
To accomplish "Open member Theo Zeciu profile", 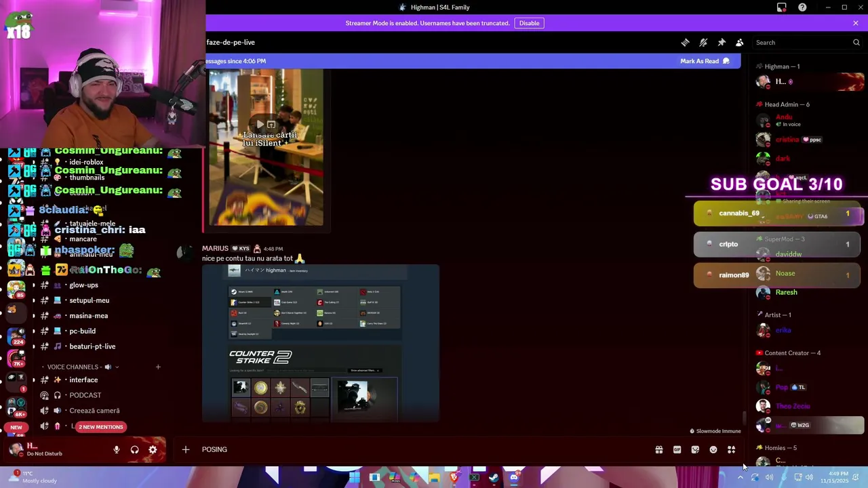I will point(792,407).
